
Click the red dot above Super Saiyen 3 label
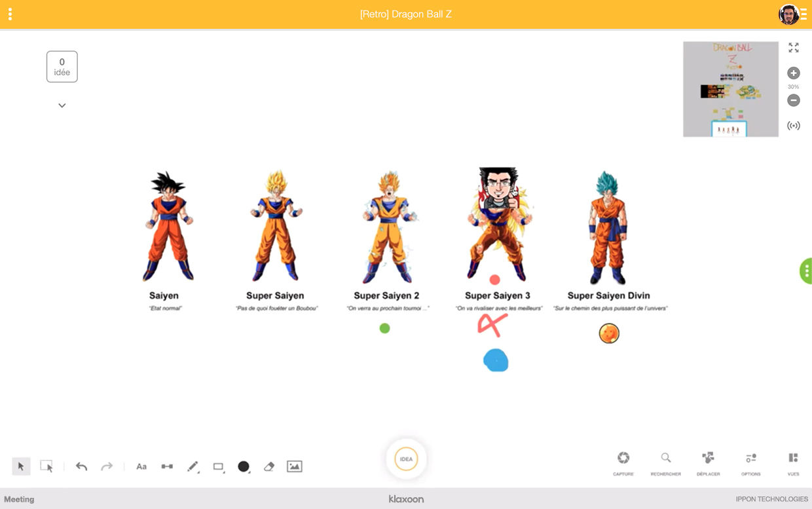494,280
